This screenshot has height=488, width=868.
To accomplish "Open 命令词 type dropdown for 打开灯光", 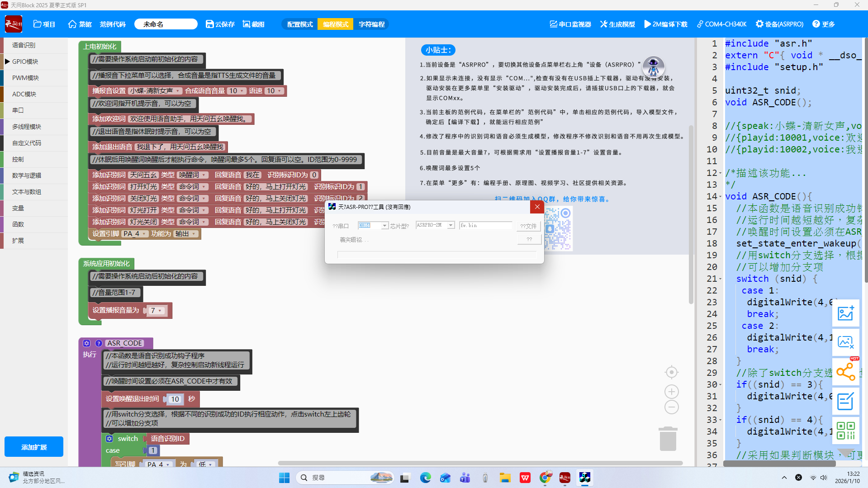I will point(193,187).
